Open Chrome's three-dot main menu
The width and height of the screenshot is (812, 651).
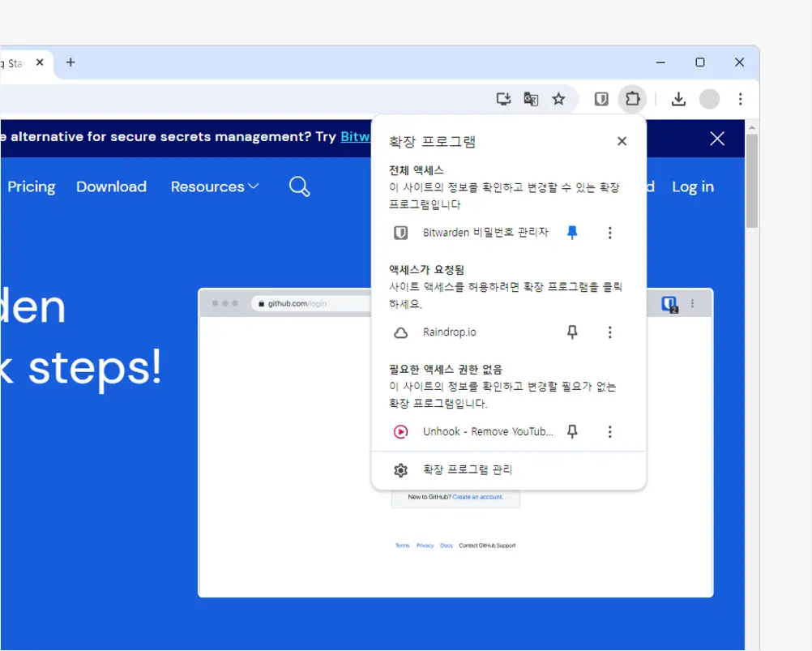[x=740, y=99]
